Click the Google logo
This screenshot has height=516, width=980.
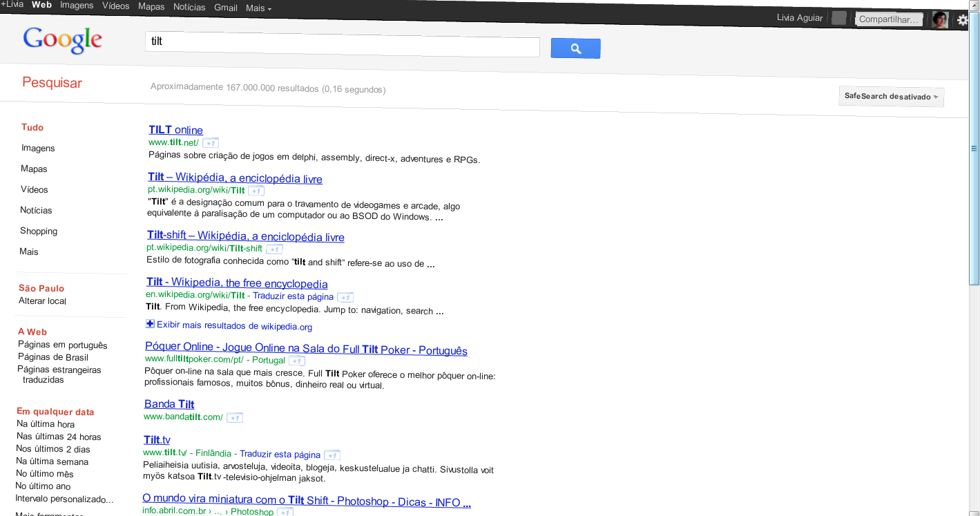click(x=63, y=41)
